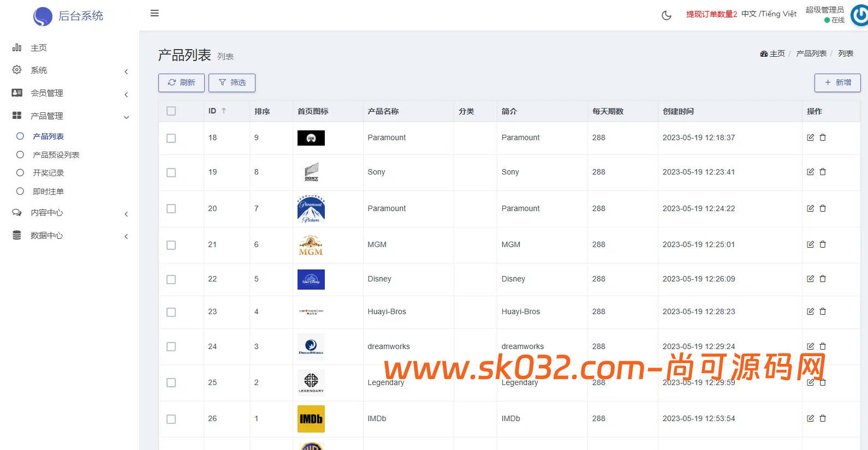
Task: Delete the Disney product row
Action: click(x=823, y=279)
